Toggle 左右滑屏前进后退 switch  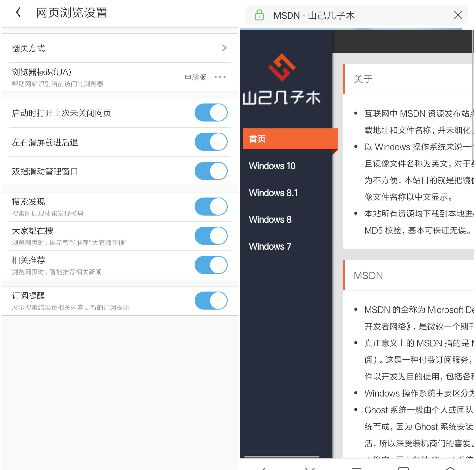click(x=211, y=142)
